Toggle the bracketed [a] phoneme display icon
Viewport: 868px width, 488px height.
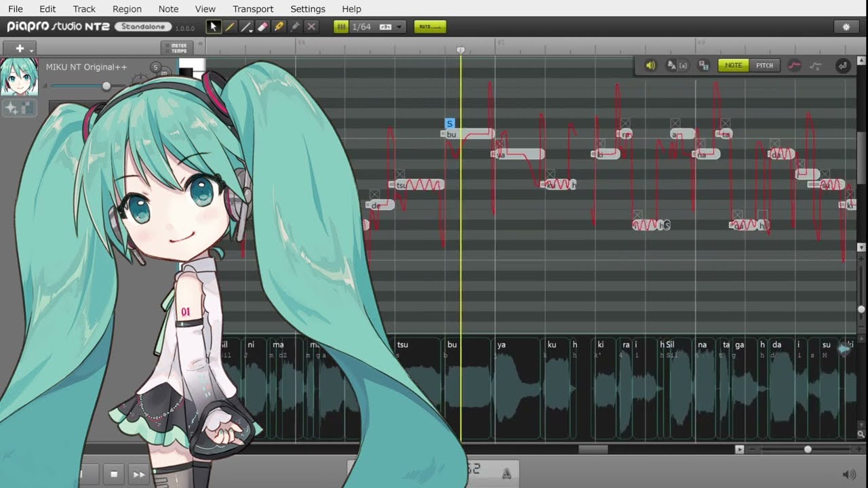click(683, 66)
